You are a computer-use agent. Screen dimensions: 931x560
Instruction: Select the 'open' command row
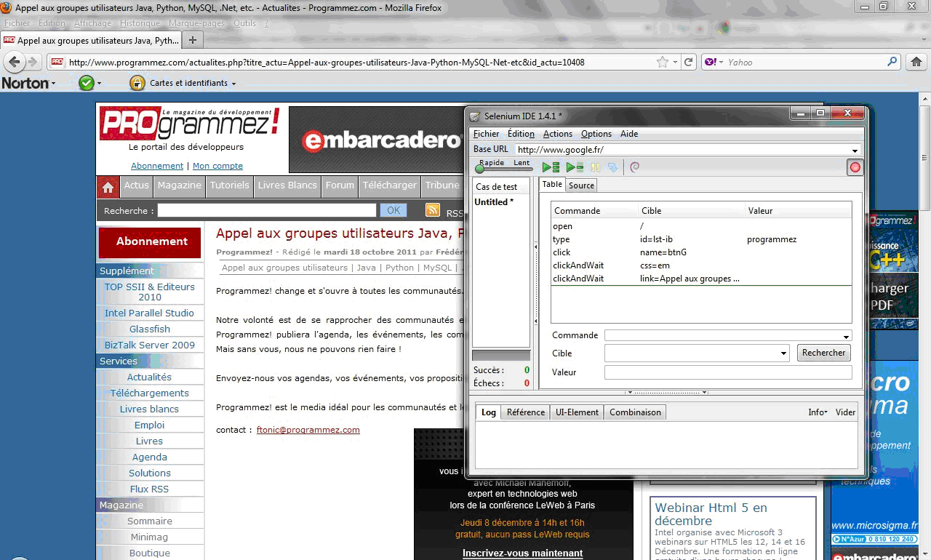(x=701, y=226)
